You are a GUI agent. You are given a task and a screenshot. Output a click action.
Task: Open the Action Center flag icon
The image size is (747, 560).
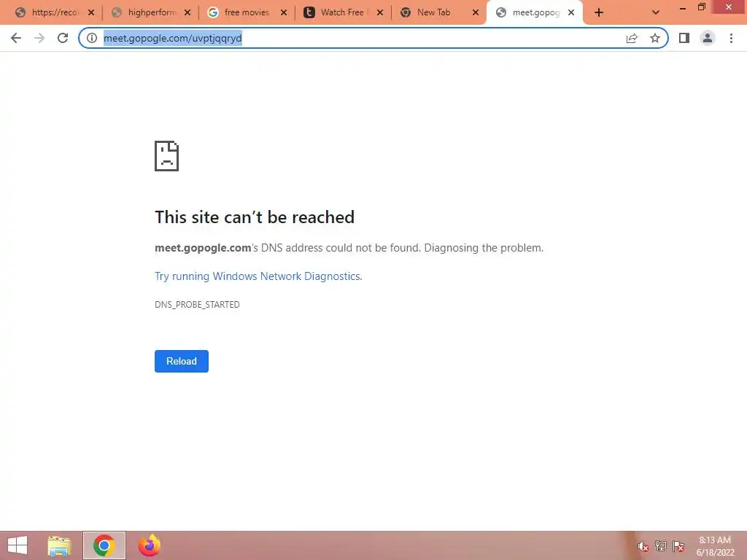point(678,546)
